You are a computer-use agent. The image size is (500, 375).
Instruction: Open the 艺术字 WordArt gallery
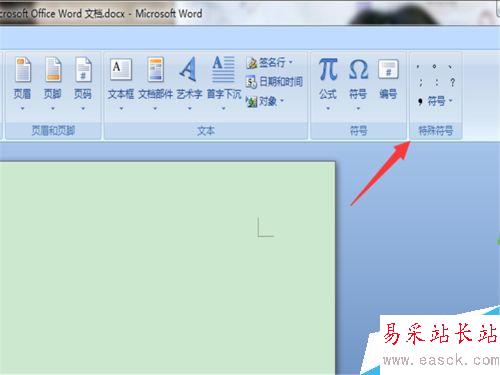pyautogui.click(x=189, y=84)
